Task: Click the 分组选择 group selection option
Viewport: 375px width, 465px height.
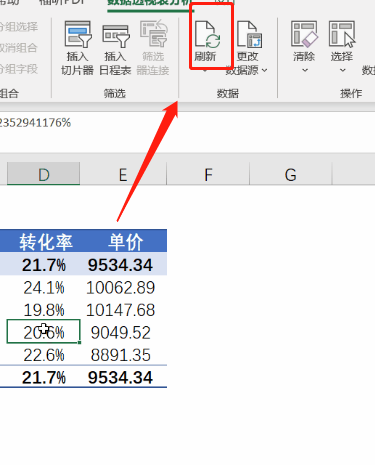Action: click(x=19, y=27)
